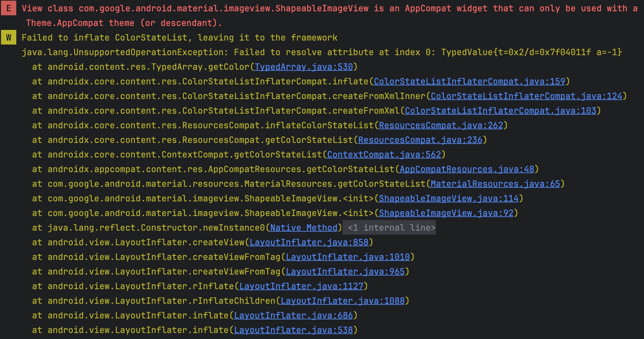Open the ColorStateListInflaterCompat.java:159 link
The height and width of the screenshot is (339, 644).
point(469,81)
